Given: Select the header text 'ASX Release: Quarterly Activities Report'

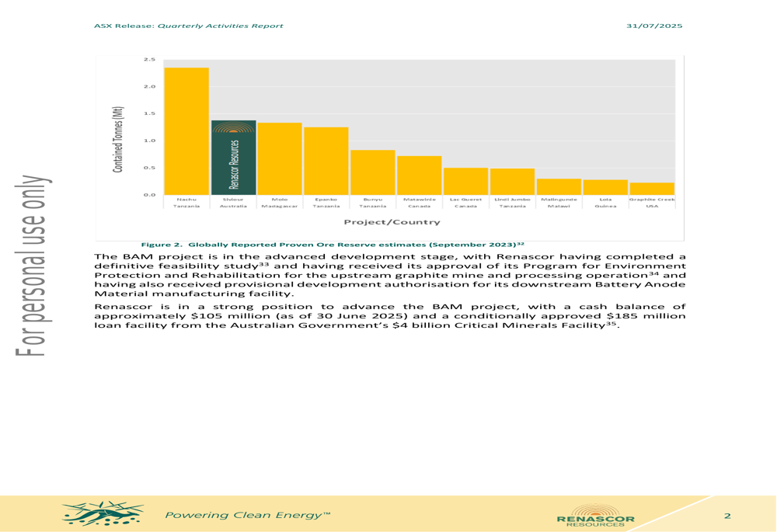Looking at the screenshot, I should point(188,26).
